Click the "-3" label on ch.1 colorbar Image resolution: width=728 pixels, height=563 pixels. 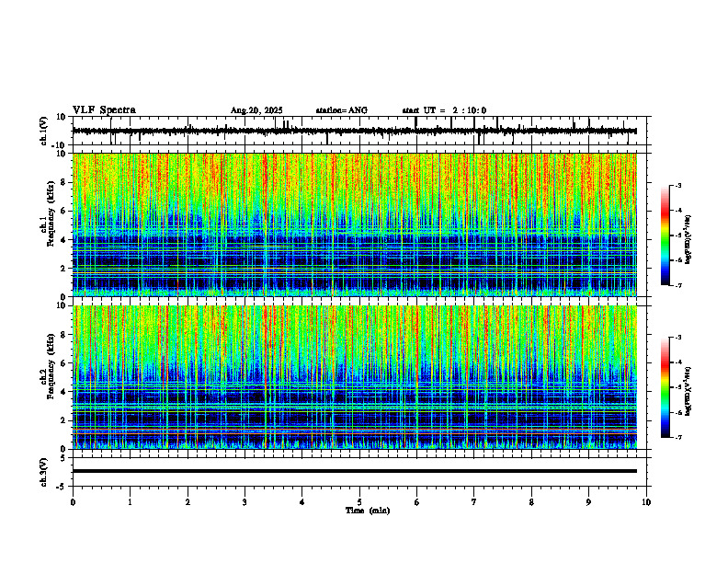tap(678, 185)
